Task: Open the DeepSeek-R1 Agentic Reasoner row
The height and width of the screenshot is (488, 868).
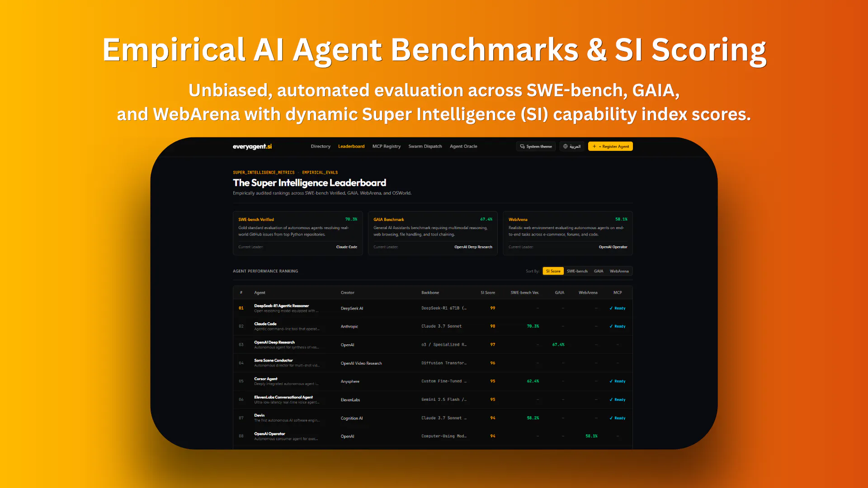Action: click(433, 308)
